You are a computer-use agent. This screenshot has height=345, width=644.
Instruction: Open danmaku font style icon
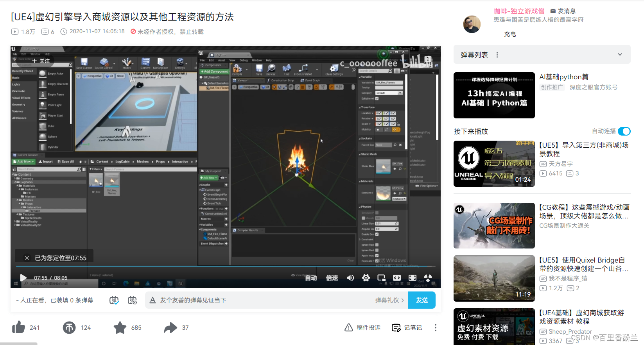tap(153, 300)
